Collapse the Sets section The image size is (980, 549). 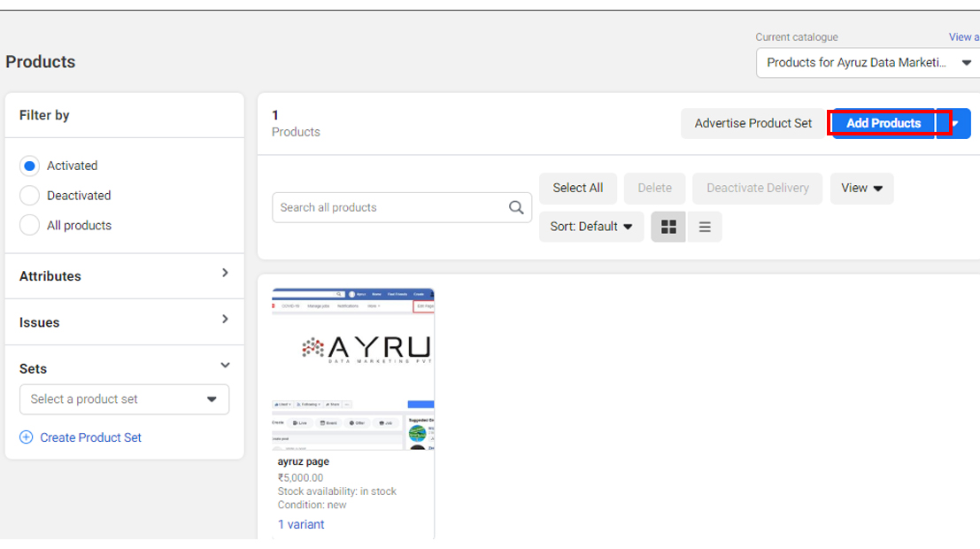(225, 366)
